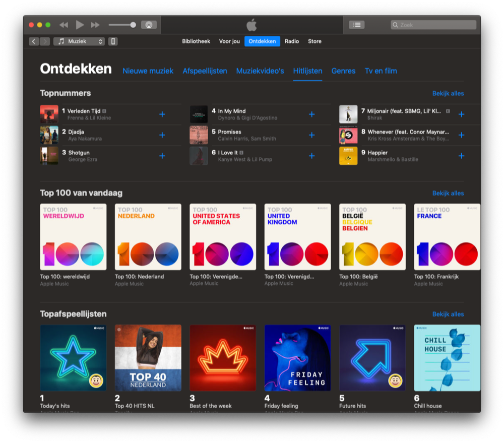504x443 pixels.
Task: Show the Up Next list icon
Action: tap(357, 25)
